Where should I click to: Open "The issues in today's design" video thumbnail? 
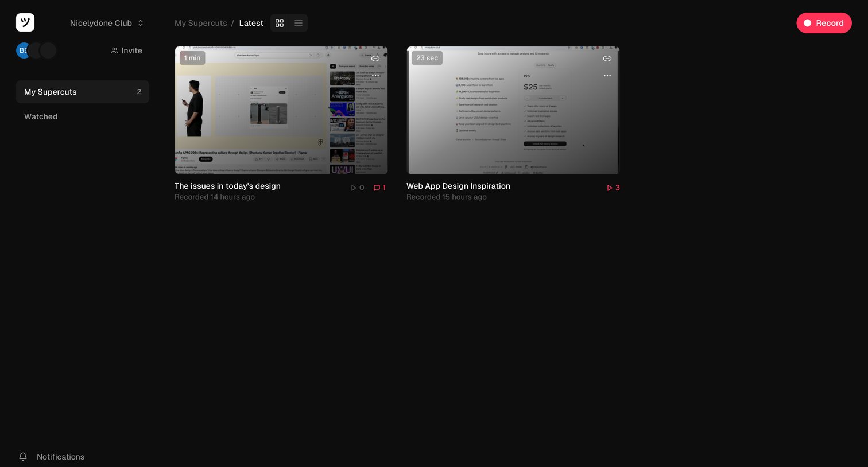tap(281, 110)
